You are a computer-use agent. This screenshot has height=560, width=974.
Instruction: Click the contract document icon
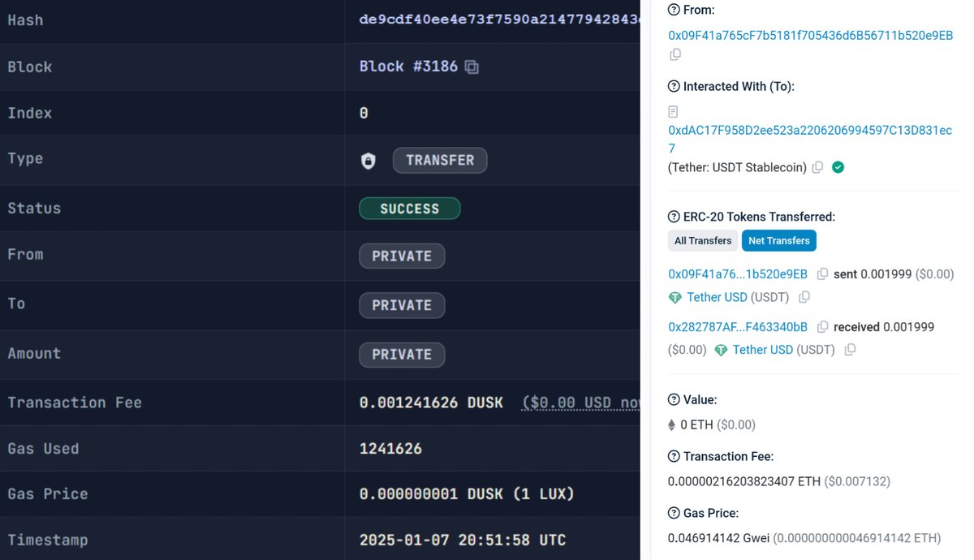673,111
